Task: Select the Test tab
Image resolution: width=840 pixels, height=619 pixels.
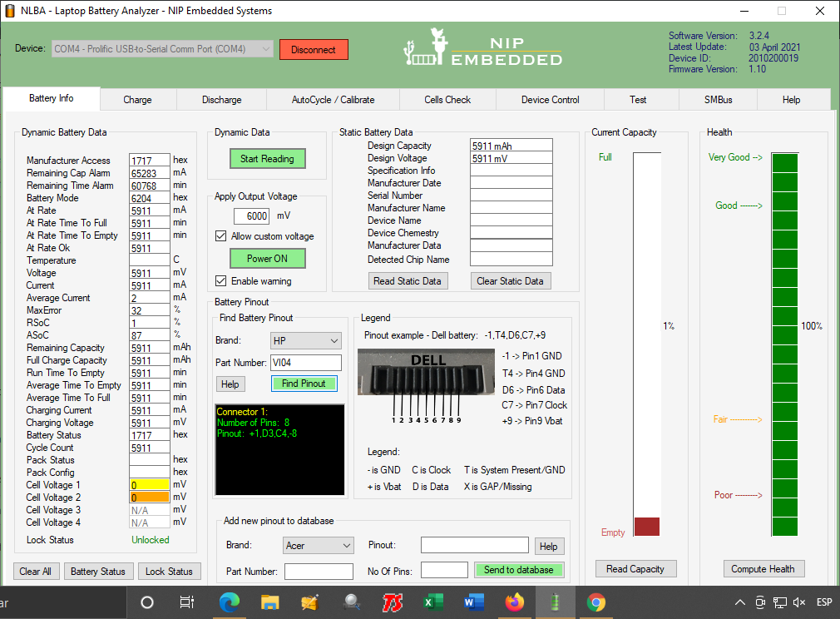Action: pos(638,100)
